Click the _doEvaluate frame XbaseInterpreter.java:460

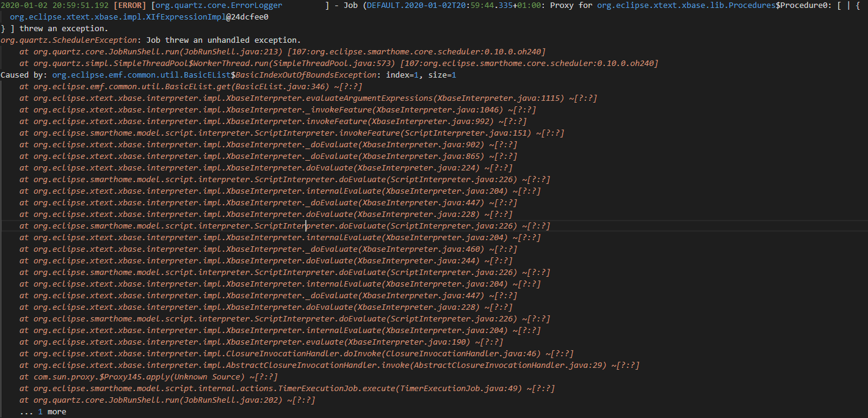coord(269,249)
